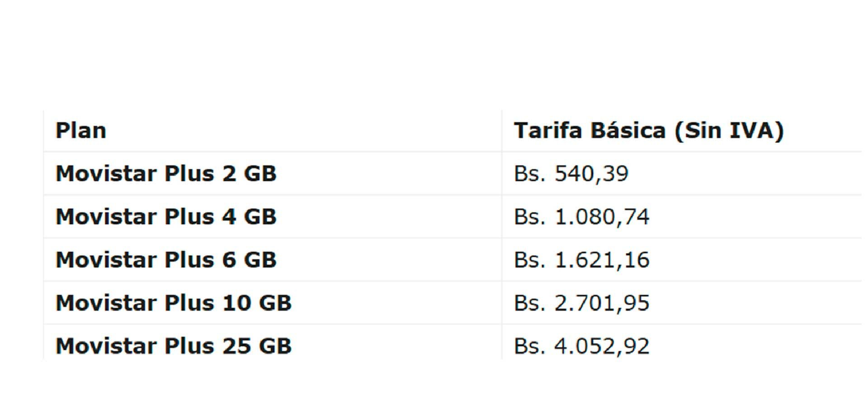868x420 pixels.
Task: Click the word "Plus" in the 6 GB row
Action: [189, 260]
